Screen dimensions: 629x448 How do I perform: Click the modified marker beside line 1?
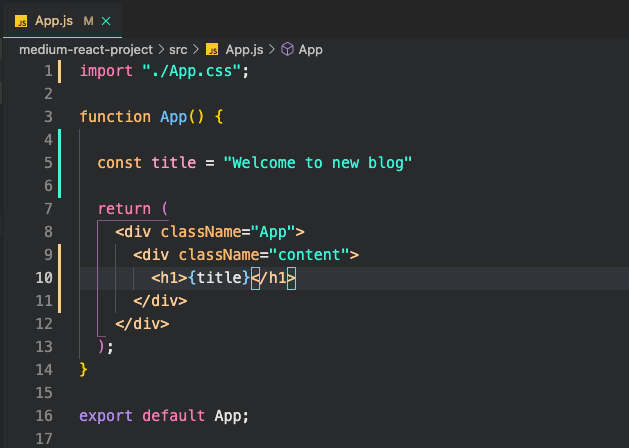(x=60, y=71)
